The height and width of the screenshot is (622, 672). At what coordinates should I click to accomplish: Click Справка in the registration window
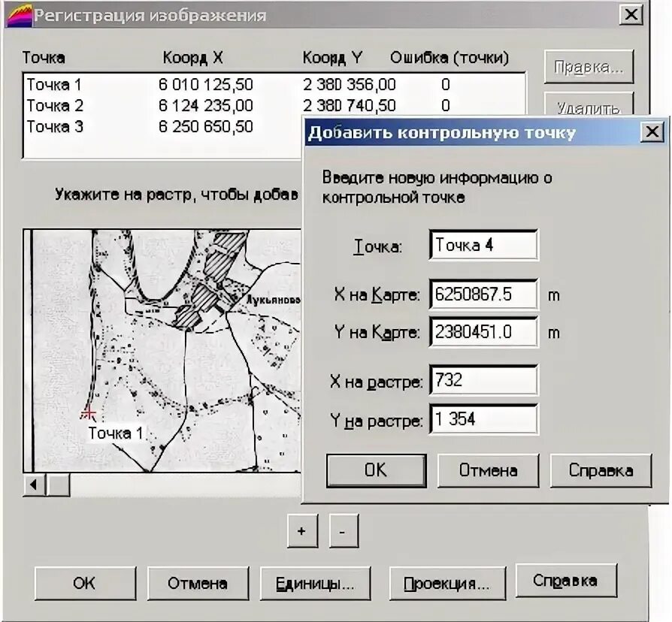point(566,581)
